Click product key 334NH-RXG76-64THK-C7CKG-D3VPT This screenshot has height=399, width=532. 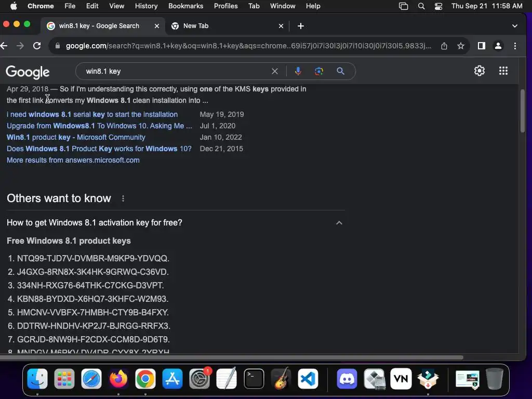click(89, 285)
